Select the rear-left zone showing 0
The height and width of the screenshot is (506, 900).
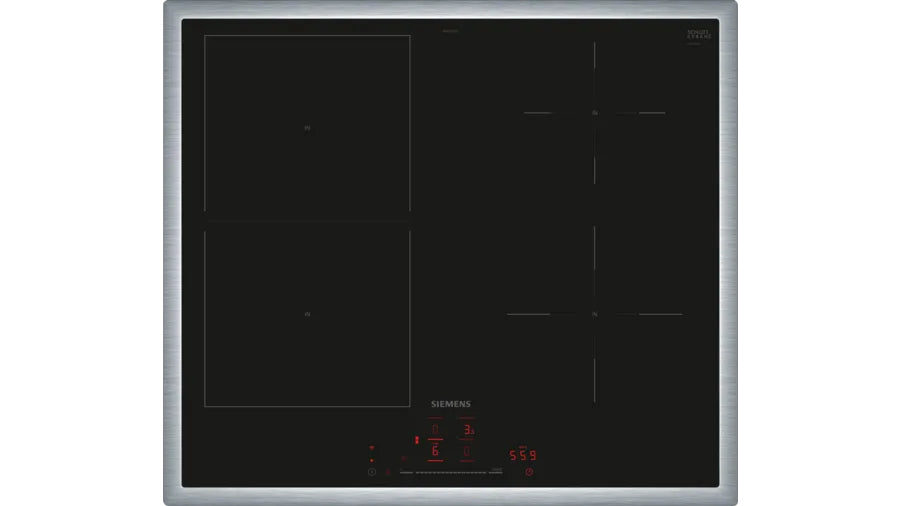pyautogui.click(x=435, y=430)
